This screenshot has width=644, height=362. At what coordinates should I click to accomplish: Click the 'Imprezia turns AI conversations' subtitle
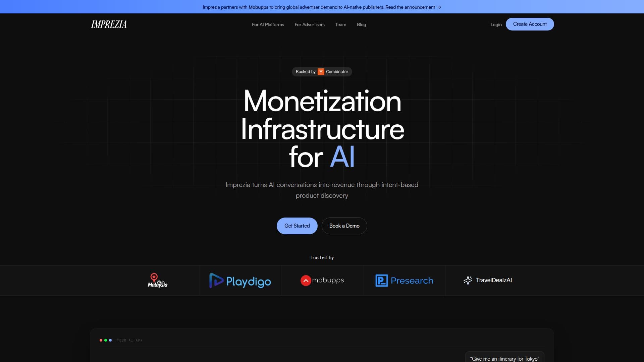pos(322,190)
